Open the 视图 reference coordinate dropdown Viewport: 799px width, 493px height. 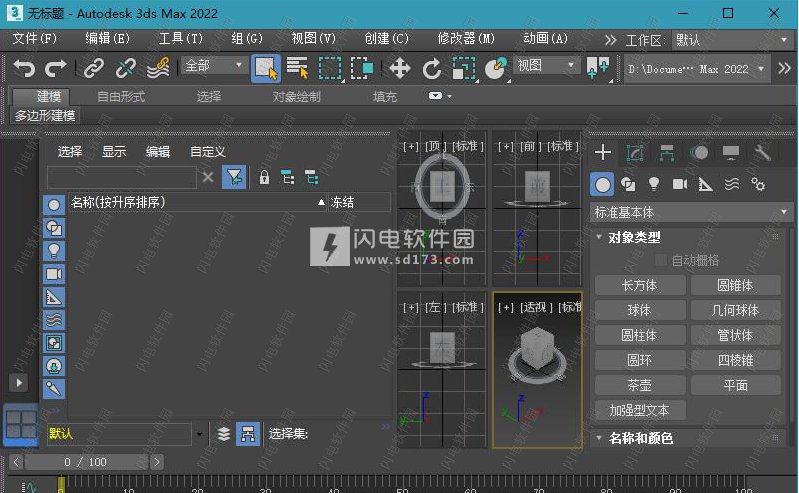pos(546,65)
